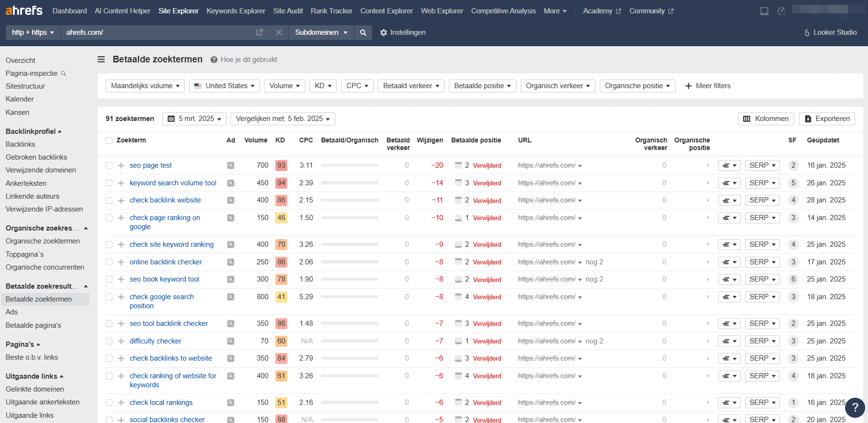This screenshot has width=868, height=423.
Task: Open the seo page test keyword link
Action: click(x=151, y=165)
